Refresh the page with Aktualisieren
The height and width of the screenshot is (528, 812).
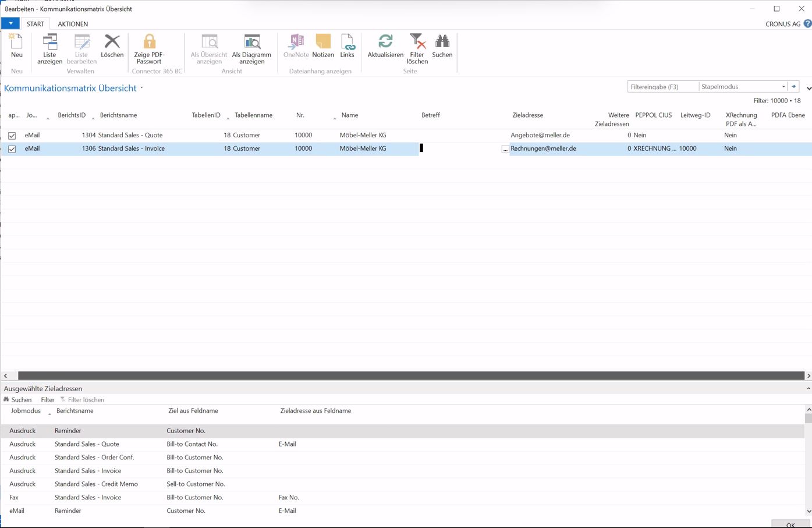point(385,46)
